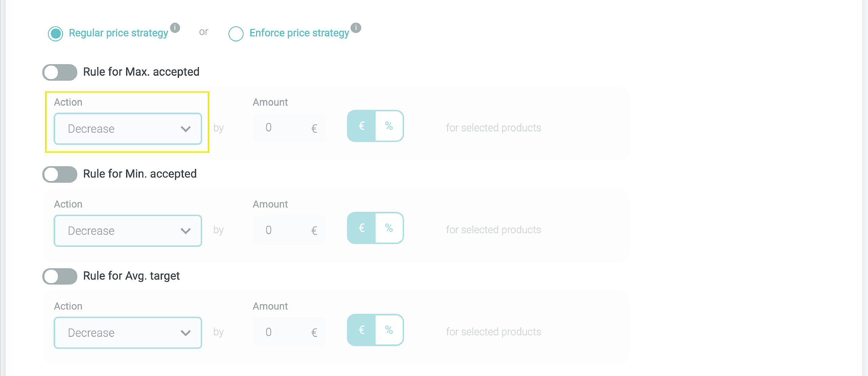868x376 pixels.
Task: Select euro unit for Avg. target rule
Action: point(362,330)
